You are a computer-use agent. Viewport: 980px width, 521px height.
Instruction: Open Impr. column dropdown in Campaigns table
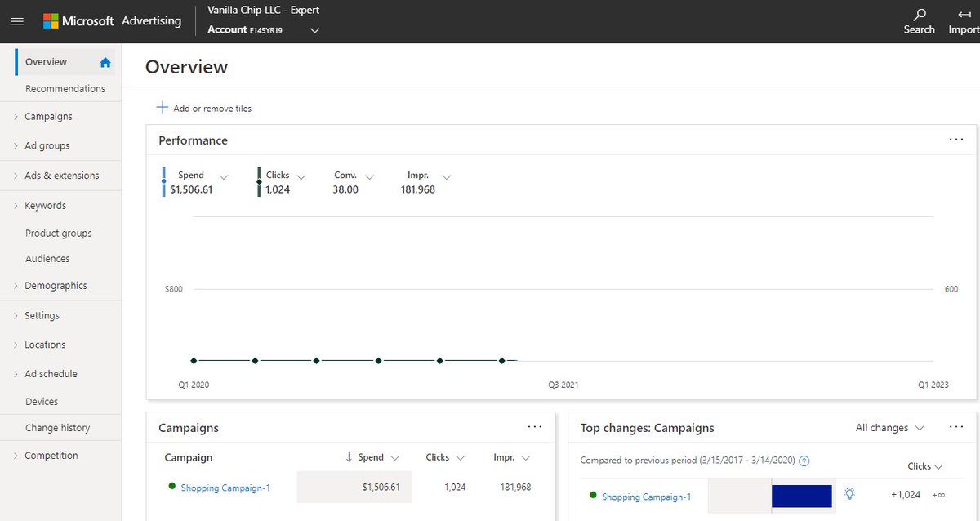[525, 458]
